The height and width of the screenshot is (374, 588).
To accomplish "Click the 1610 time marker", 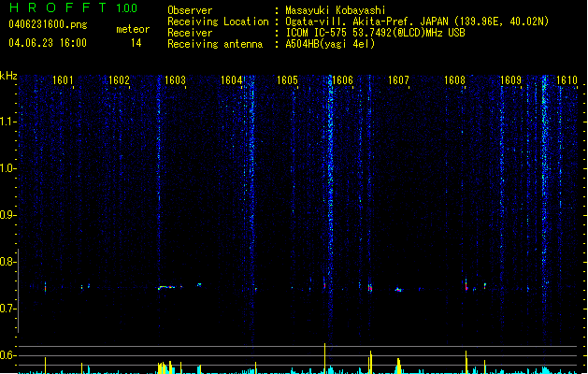I will point(566,80).
